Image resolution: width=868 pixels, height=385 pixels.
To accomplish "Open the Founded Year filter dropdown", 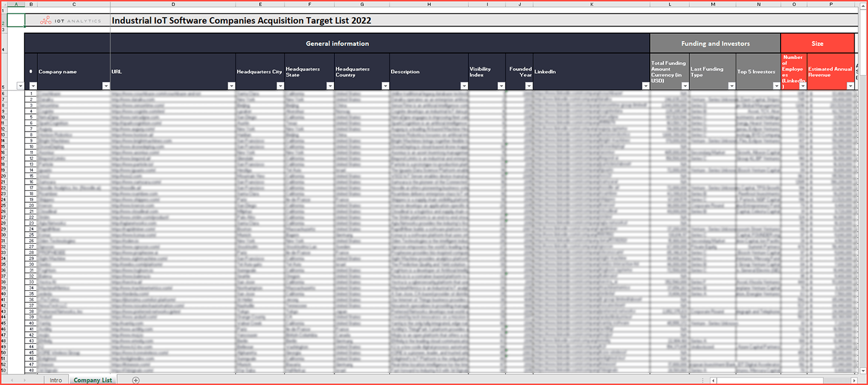I will coord(529,86).
